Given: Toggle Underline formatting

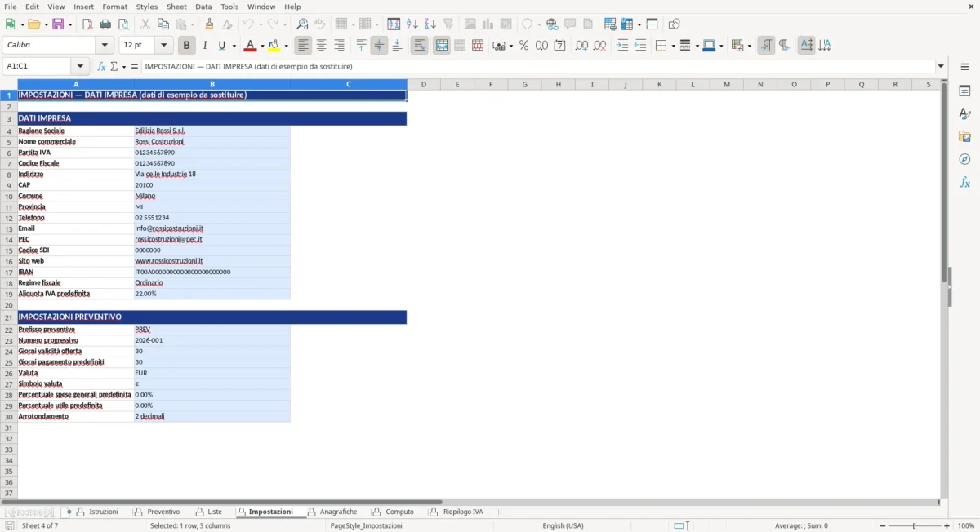Looking at the screenshot, I should [221, 46].
